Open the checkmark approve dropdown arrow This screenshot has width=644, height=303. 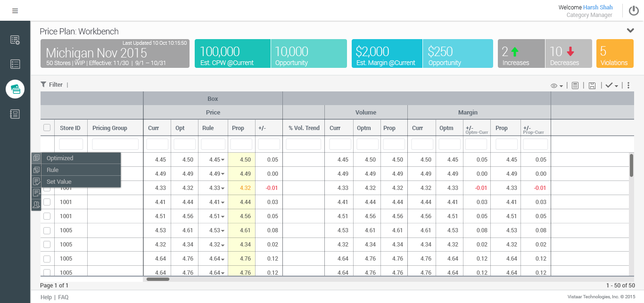[x=616, y=86]
